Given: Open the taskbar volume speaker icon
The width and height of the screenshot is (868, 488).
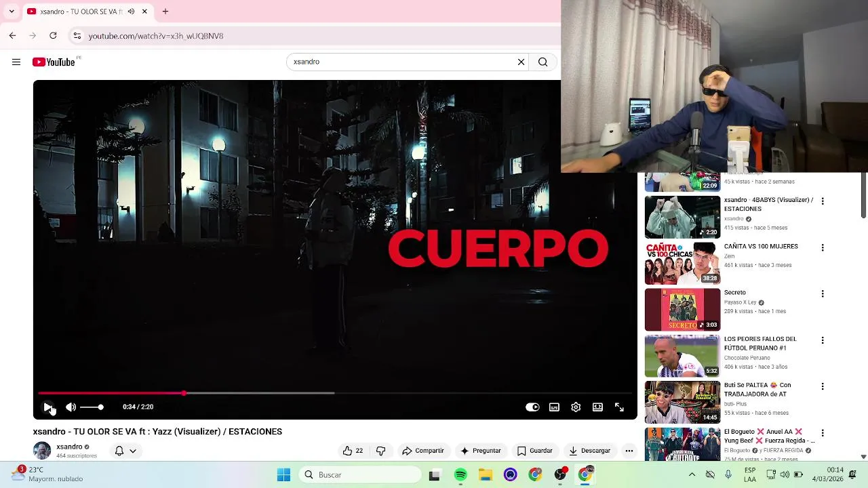Looking at the screenshot, I should (784, 474).
